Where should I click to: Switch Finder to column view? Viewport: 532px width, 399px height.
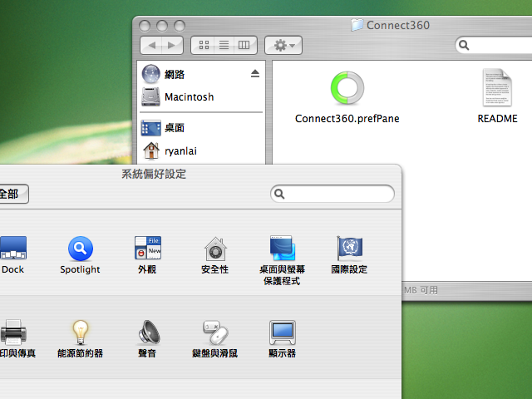pos(244,45)
